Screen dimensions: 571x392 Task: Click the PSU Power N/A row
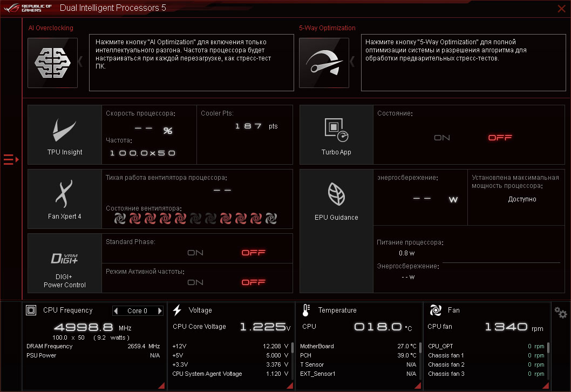click(93, 355)
